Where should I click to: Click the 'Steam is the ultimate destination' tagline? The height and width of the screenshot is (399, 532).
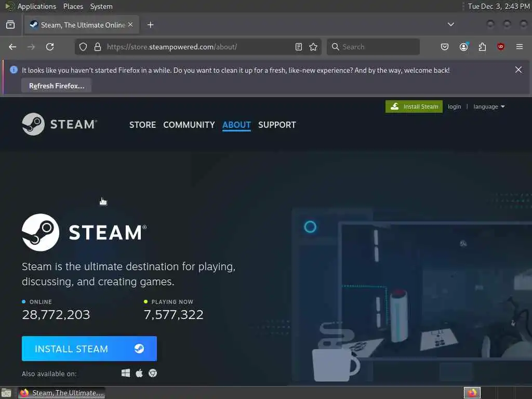coord(129,274)
